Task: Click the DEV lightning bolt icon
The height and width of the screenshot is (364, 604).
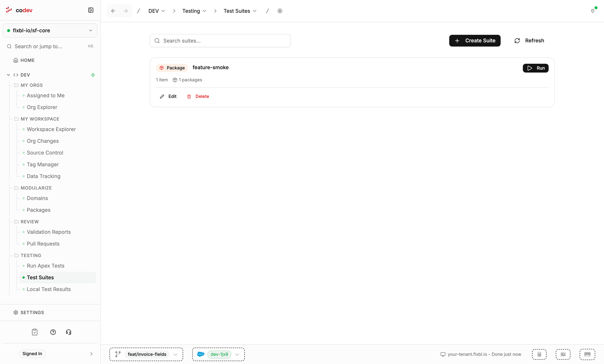Action: pos(93,75)
